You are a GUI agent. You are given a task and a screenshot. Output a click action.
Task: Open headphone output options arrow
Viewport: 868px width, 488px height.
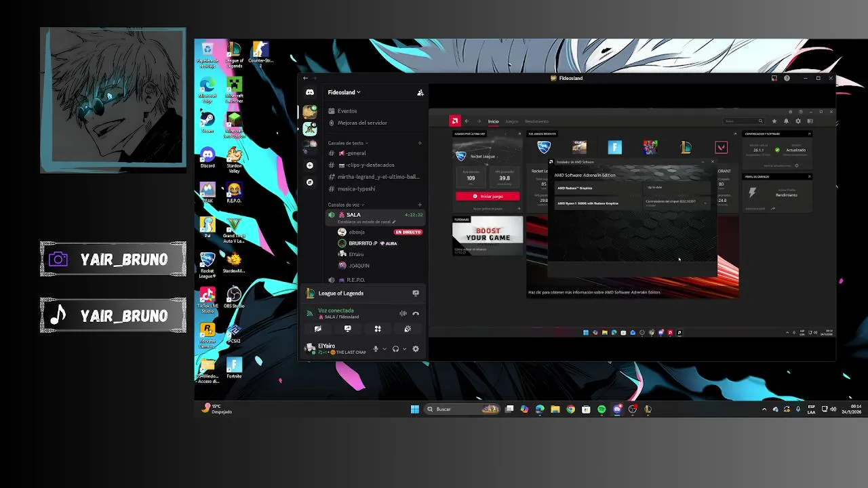point(404,349)
